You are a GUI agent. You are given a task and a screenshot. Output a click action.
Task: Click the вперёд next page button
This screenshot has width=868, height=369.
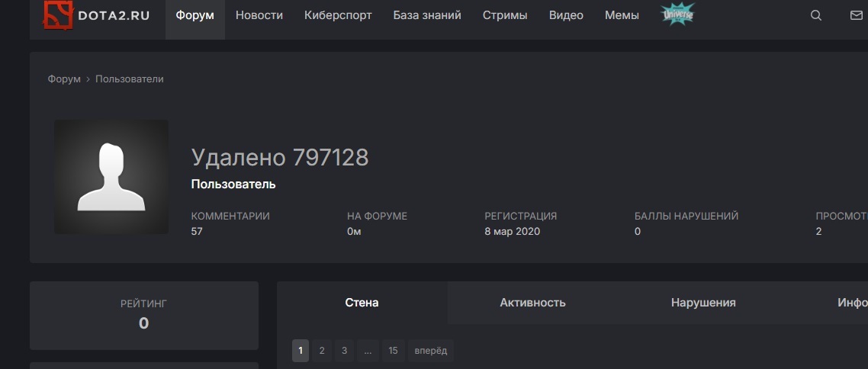[x=431, y=351]
